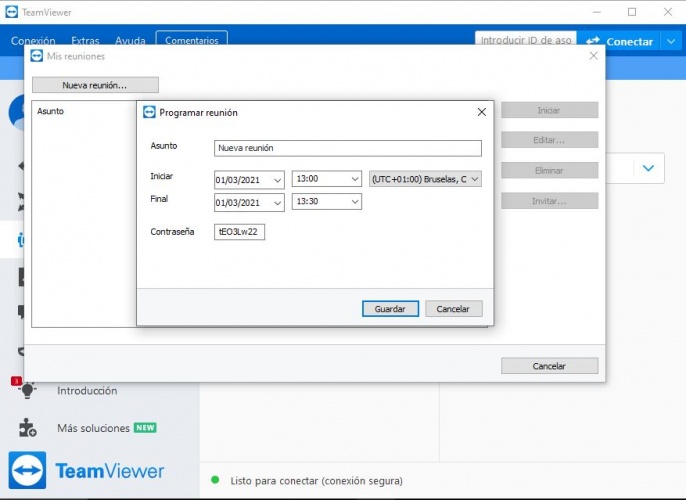
Task: Click the TeamViewer icon in title bar
Action: click(x=11, y=12)
